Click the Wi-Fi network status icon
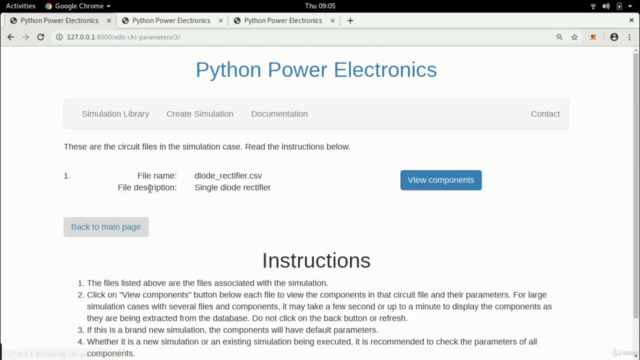640x360 pixels. click(x=593, y=6)
